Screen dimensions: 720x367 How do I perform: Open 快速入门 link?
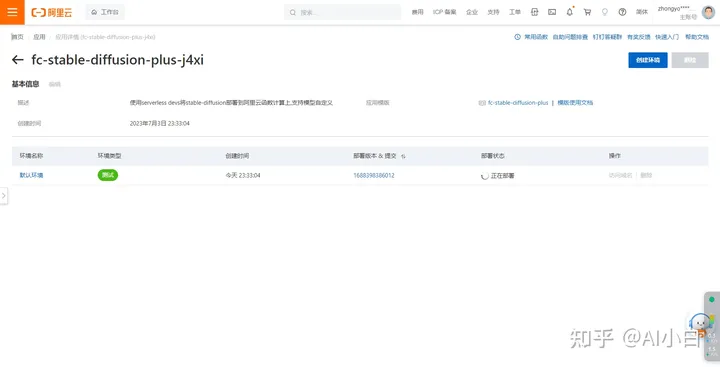pos(667,37)
